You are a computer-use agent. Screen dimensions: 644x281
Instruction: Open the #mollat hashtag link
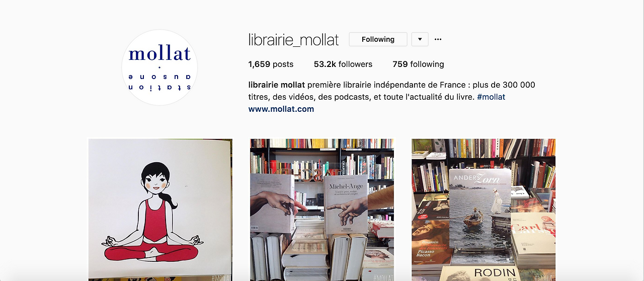coord(491,97)
